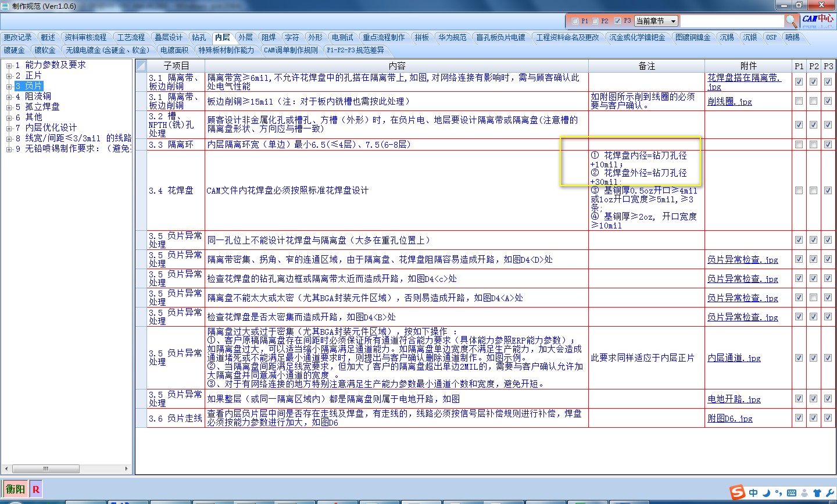
Task: Toggle the 中 Chinese/English mode icon
Action: [x=753, y=493]
